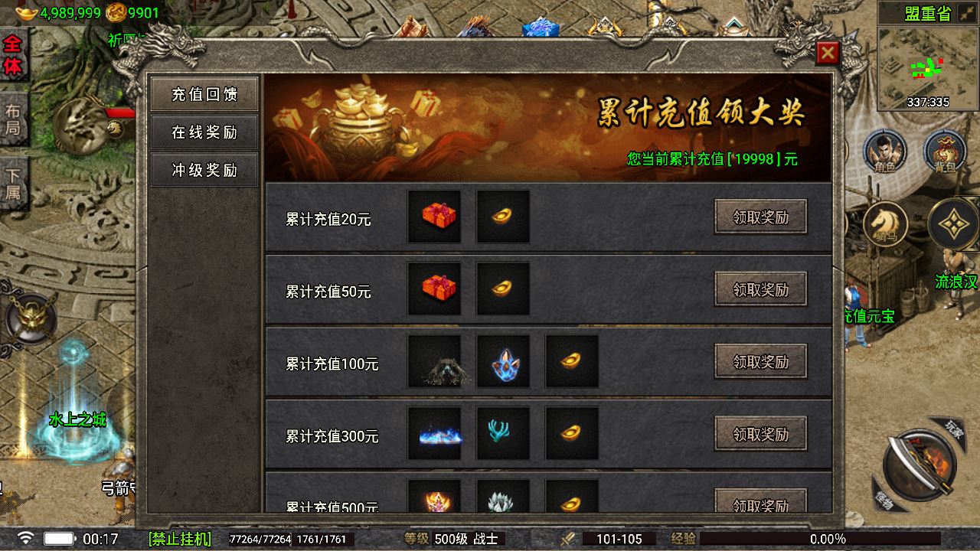
Task: Open the 背包 backpack icon
Action: click(x=945, y=151)
